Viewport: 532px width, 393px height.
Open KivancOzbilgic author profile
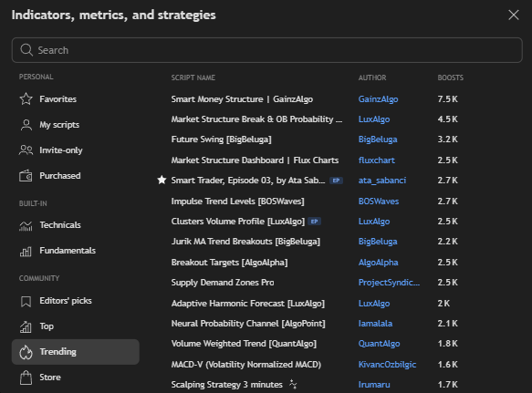tap(387, 365)
